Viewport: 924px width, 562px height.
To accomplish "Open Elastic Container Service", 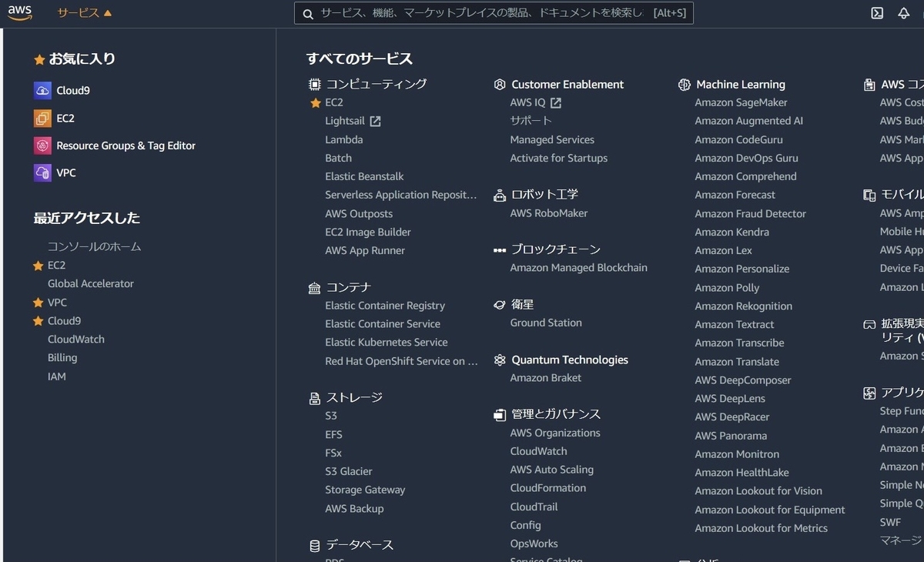I will (383, 324).
